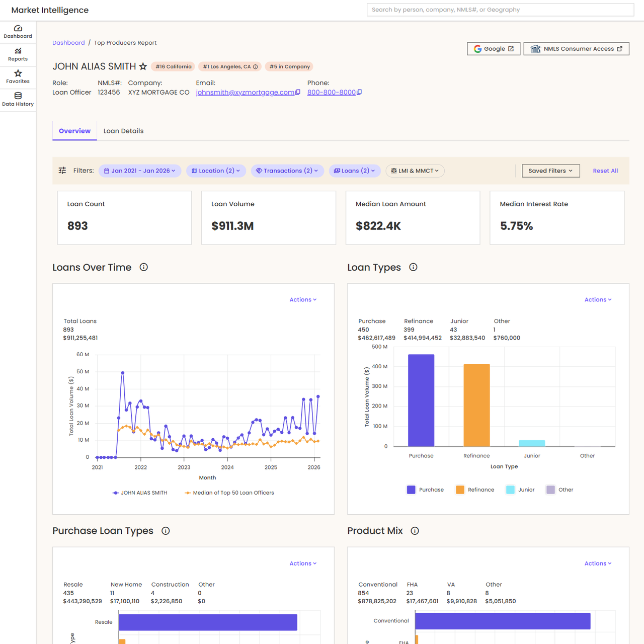Viewport: 644px width, 644px height.
Task: Click the XYZ MORTGAGE CO company name
Action: [159, 93]
